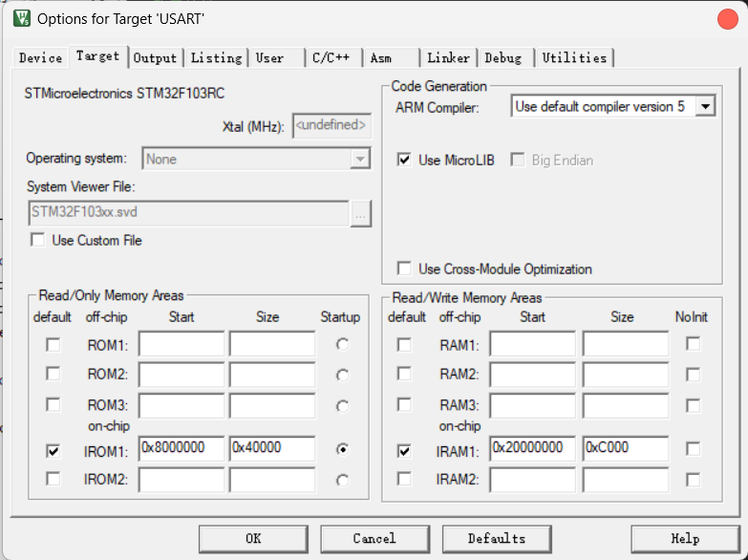Switch to the C/C++ tab
The image size is (748, 560).
point(333,58)
